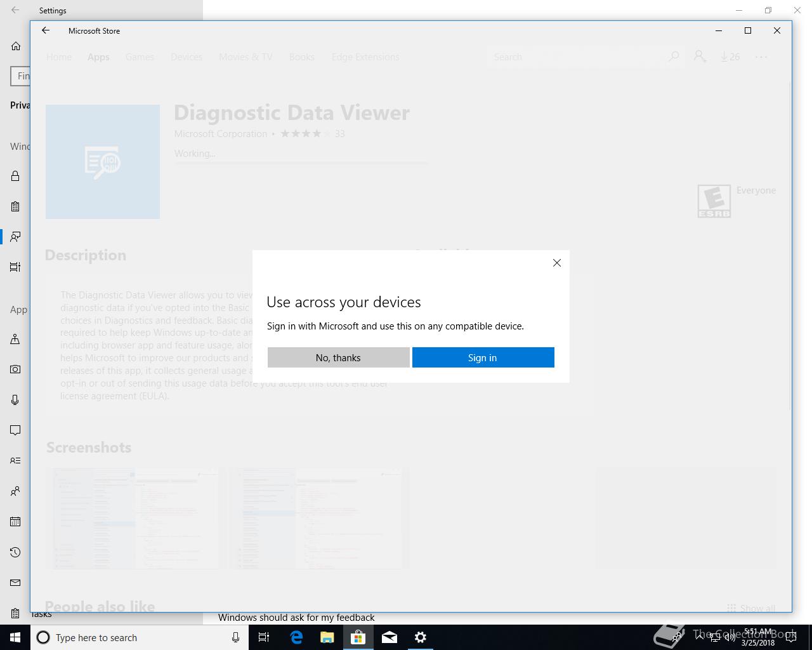
Task: Click the Sign in button
Action: click(483, 357)
